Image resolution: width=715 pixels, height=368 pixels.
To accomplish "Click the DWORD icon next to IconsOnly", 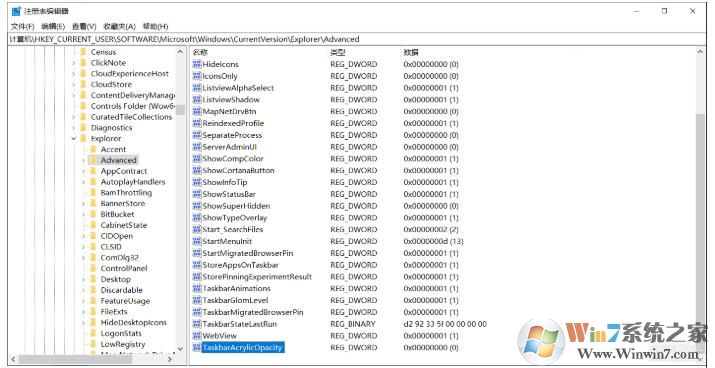I will pyautogui.click(x=197, y=76).
